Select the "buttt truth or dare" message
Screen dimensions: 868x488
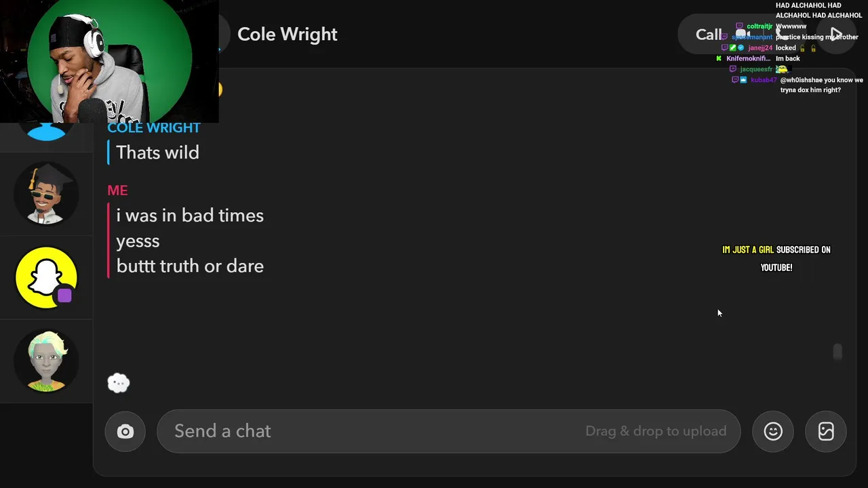tap(190, 266)
